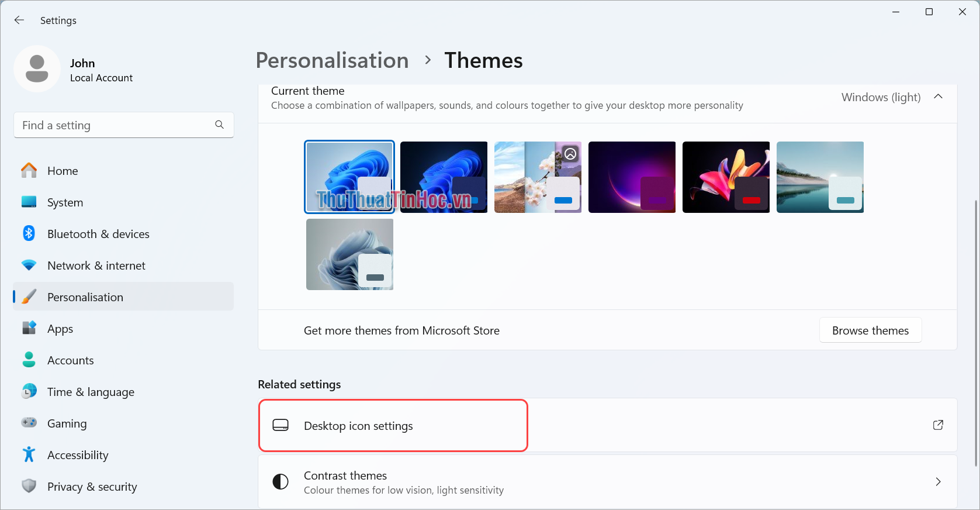Click the Contrast themes half-circle icon
The image size is (980, 510).
281,481
